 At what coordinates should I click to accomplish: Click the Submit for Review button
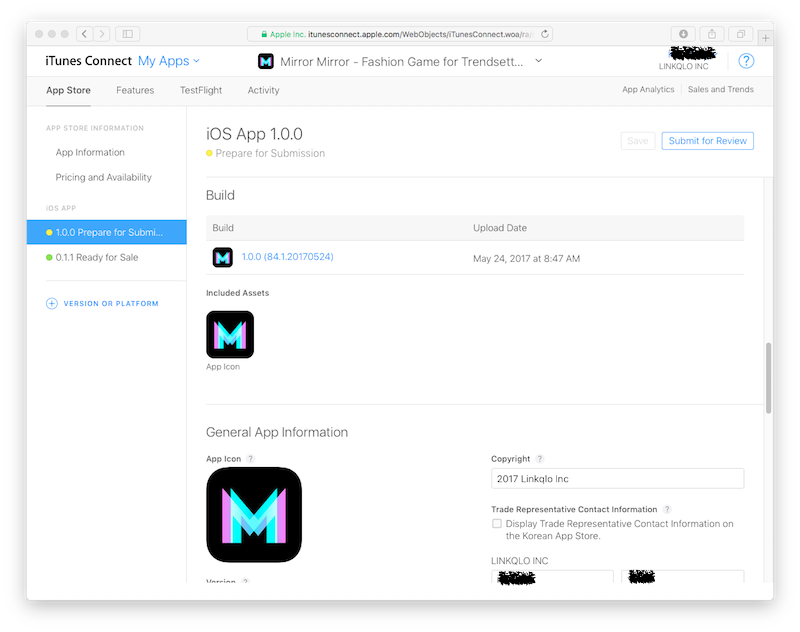pos(708,141)
